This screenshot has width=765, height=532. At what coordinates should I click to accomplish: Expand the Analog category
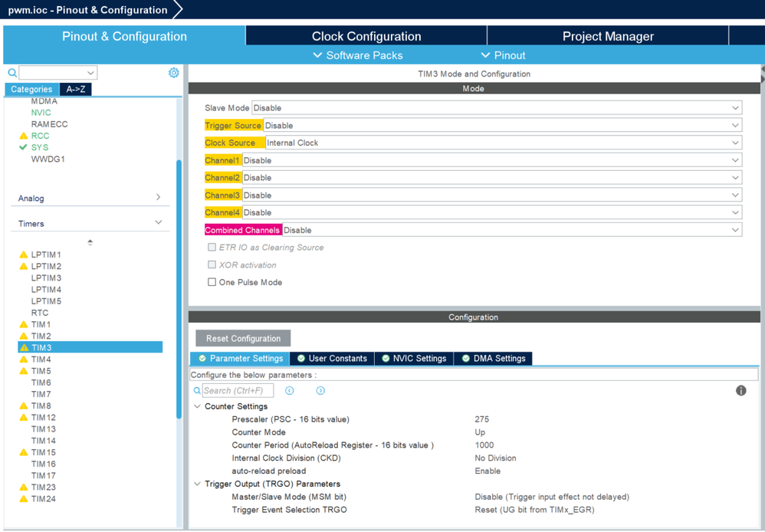[158, 197]
